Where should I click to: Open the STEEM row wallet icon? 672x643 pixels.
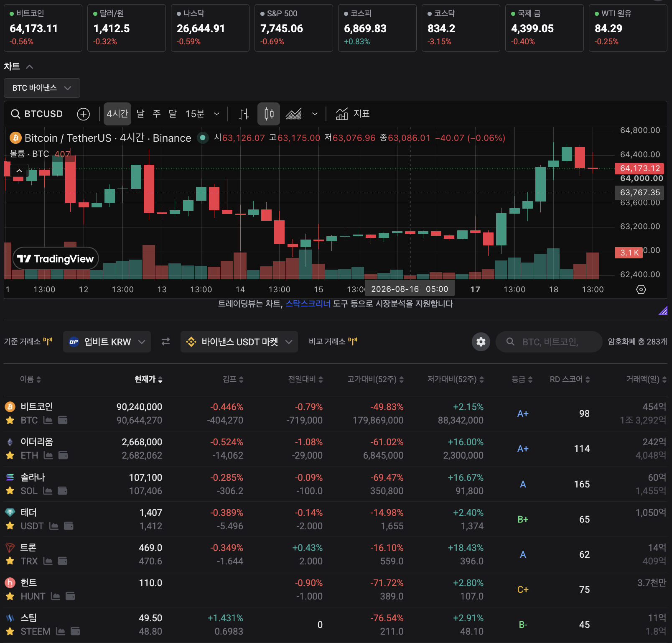75,631
